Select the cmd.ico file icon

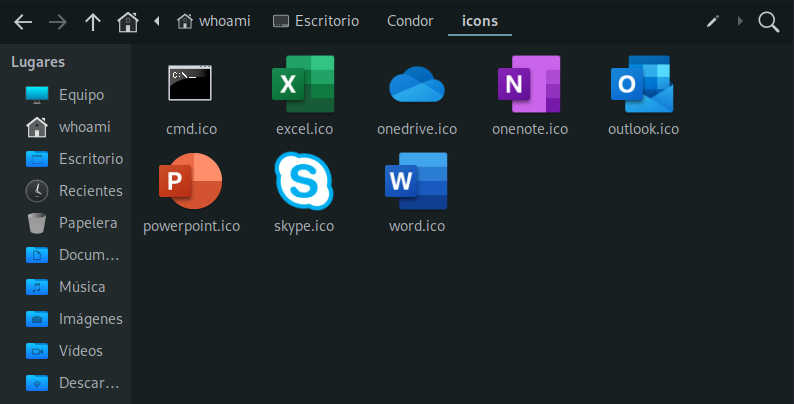pyautogui.click(x=190, y=83)
